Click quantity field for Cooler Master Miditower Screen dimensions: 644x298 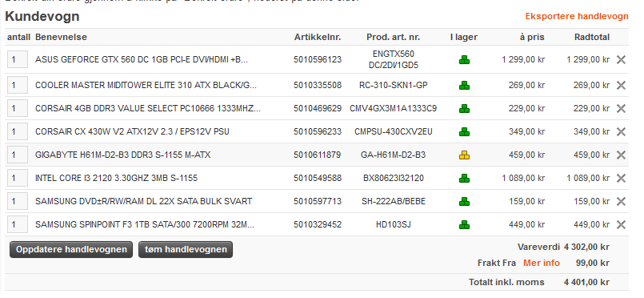[18, 85]
